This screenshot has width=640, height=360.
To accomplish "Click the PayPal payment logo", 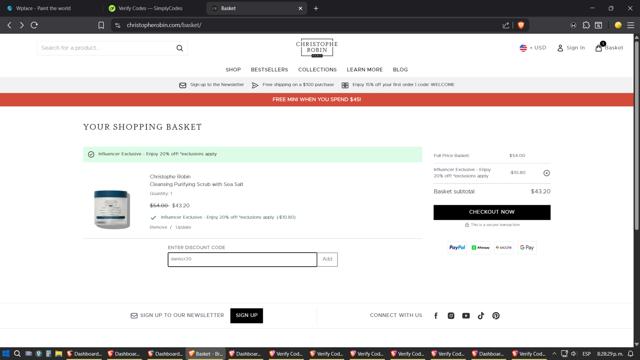I will pyautogui.click(x=457, y=247).
